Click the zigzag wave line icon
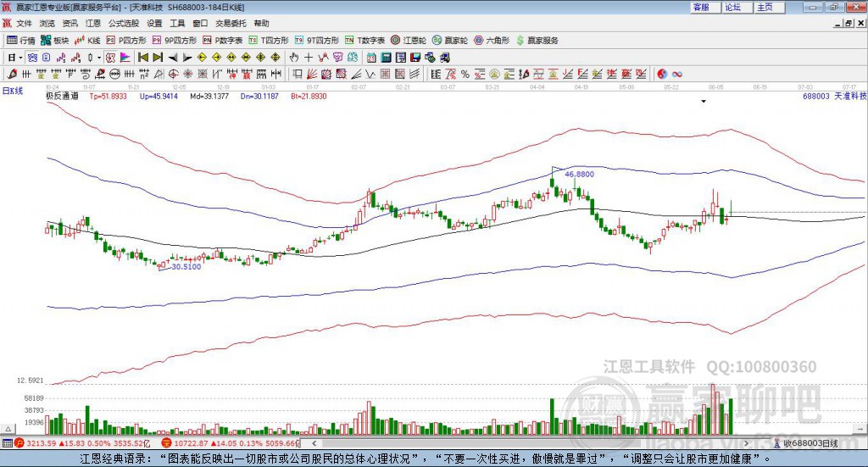The width and height of the screenshot is (868, 467). [370, 74]
